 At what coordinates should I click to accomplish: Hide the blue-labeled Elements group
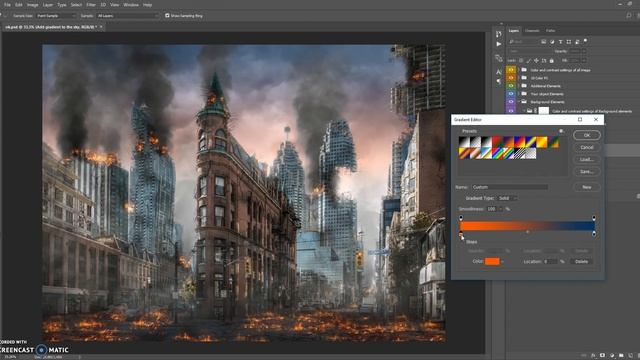coord(511,94)
